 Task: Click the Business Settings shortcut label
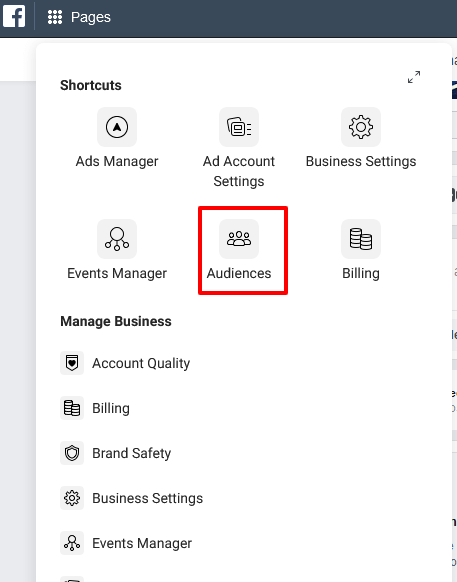click(x=361, y=161)
